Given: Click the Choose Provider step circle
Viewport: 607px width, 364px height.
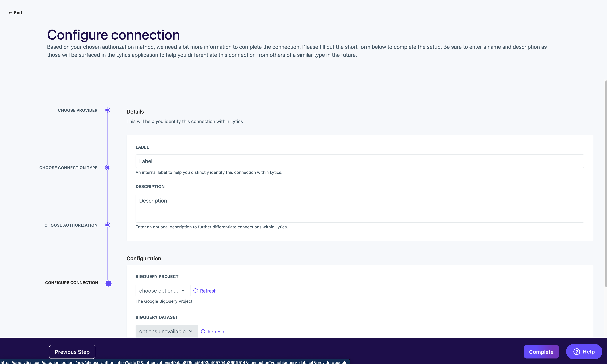Looking at the screenshot, I should click(x=108, y=110).
